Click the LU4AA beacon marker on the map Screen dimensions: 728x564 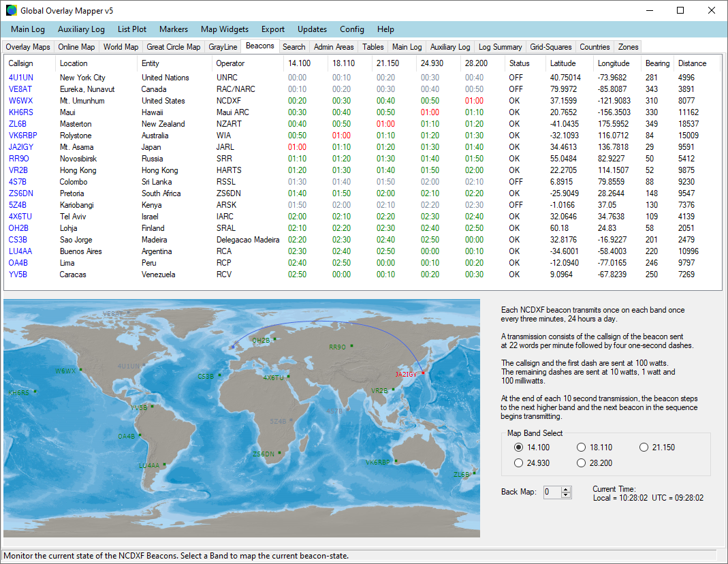pos(164,464)
